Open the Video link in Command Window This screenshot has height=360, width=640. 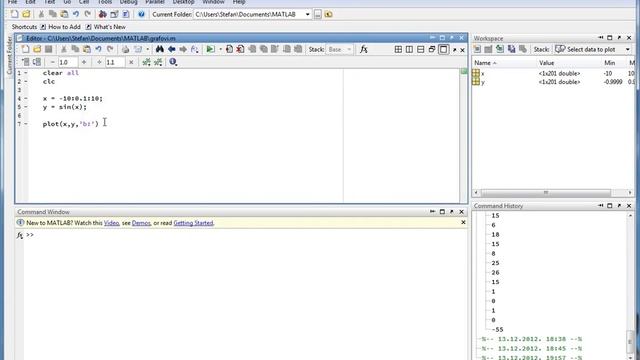(111, 223)
